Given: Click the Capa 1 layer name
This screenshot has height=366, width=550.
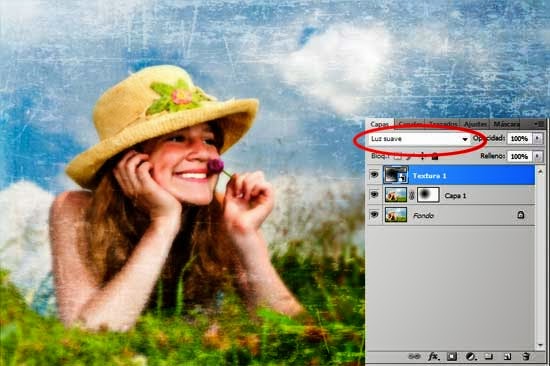Looking at the screenshot, I should (455, 196).
